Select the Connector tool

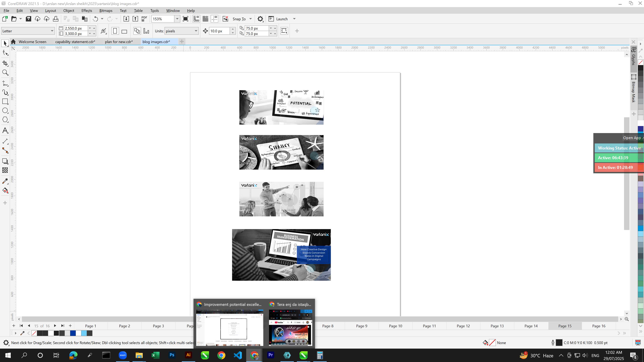[x=5, y=150]
